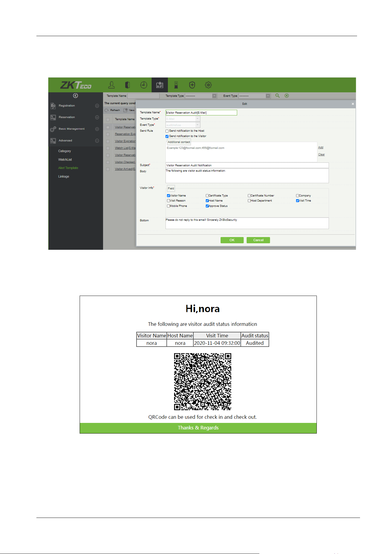The height and width of the screenshot is (554, 392).
Task: Click the clear query conditions icon
Action: pos(287,96)
